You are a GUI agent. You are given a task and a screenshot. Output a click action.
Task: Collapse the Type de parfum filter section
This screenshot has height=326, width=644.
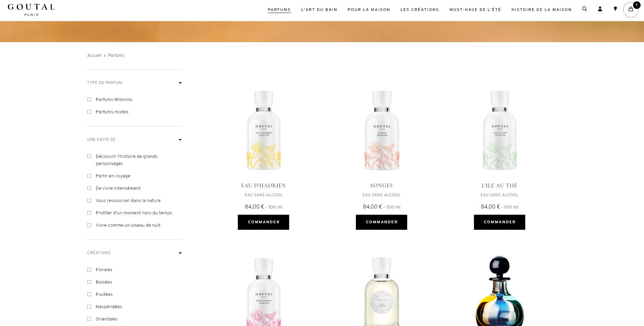180,83
